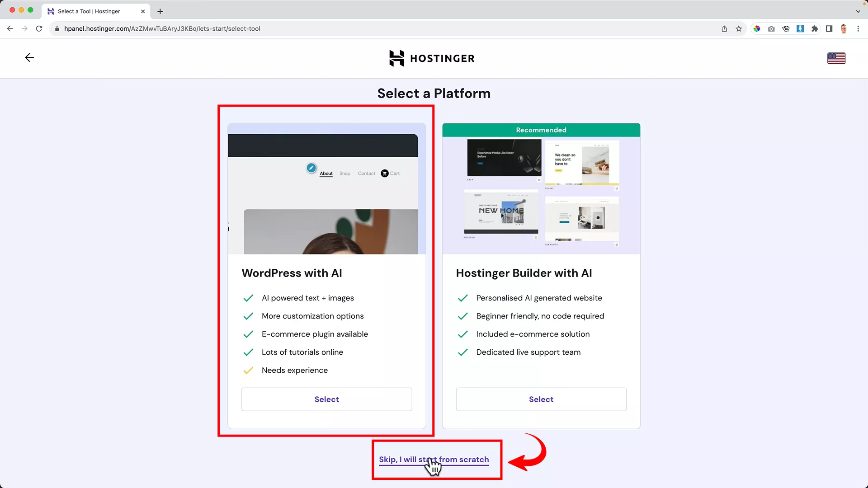Click the hand cursor extension icon
Viewport: 868px width, 488px height.
click(786, 28)
